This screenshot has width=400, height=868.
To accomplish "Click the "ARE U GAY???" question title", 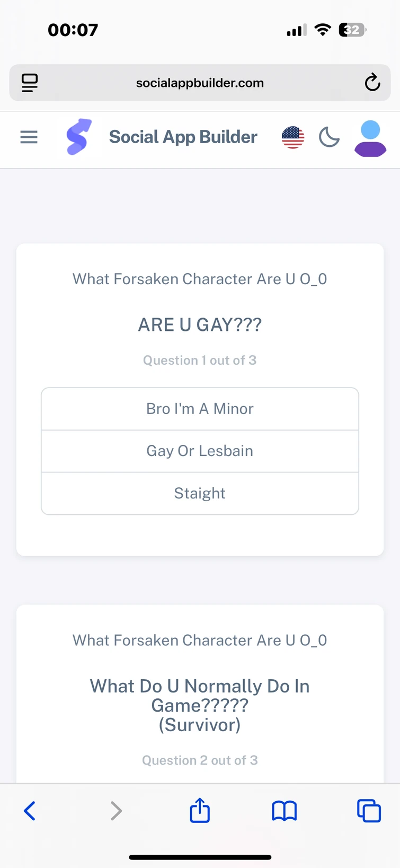I will (199, 325).
